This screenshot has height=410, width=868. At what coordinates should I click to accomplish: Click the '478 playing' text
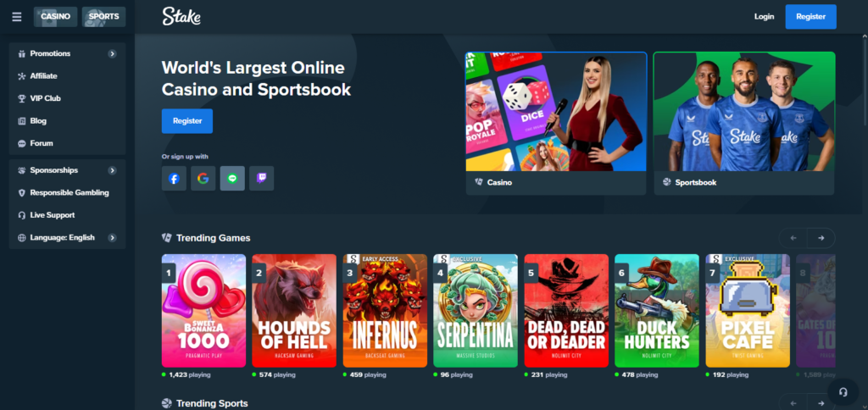pos(640,374)
